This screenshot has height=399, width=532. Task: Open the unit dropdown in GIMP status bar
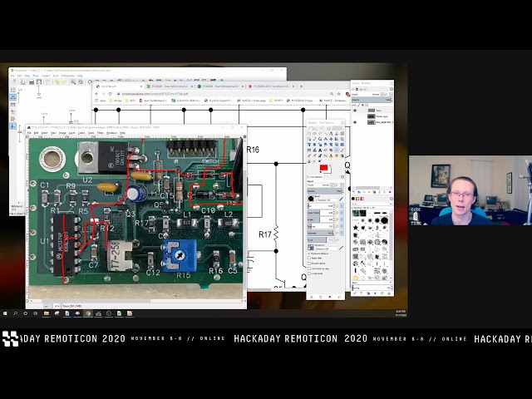(48, 307)
